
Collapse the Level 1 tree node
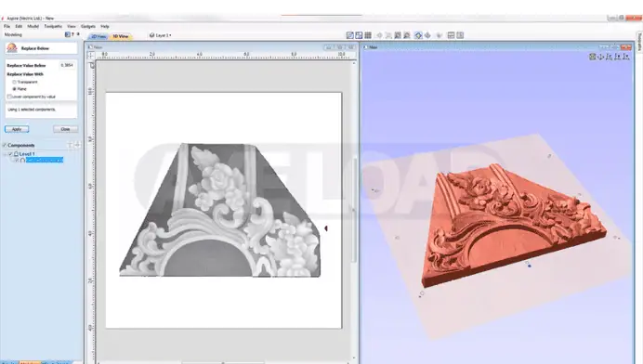coord(5,154)
